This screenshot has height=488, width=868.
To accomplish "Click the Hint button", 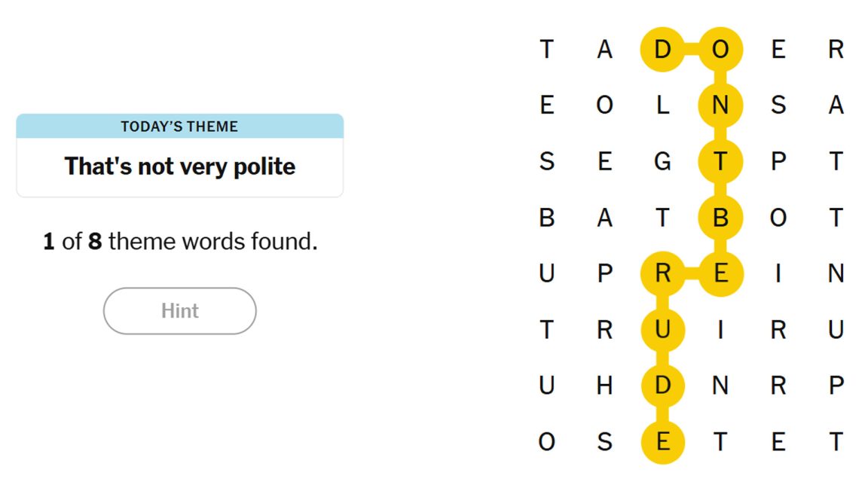I will click(179, 310).
